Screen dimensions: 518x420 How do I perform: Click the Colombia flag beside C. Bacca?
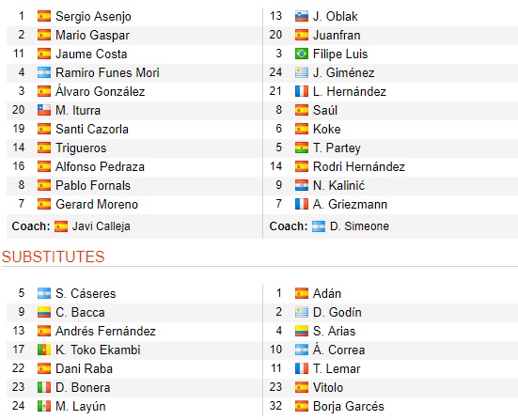point(44,312)
